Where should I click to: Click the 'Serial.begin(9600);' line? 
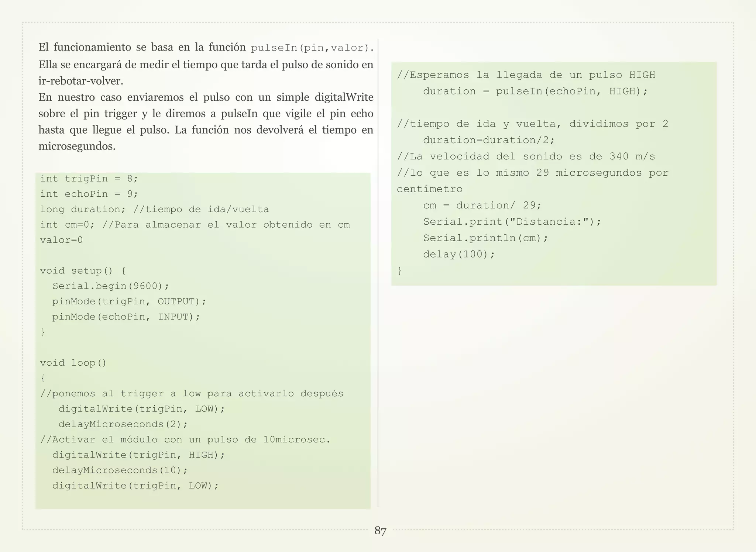pos(111,286)
